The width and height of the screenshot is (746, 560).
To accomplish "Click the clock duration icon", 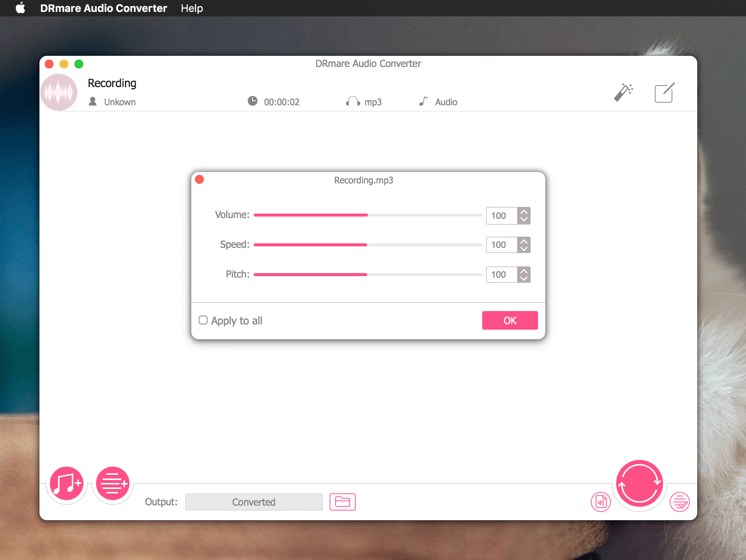I will (253, 101).
